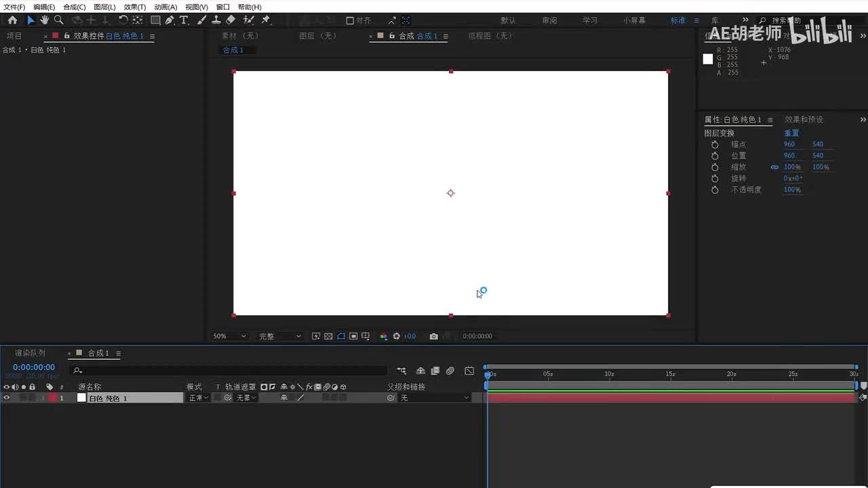Open the parent 无 dropdown for layer
This screenshot has width=868, height=488.
(x=434, y=398)
